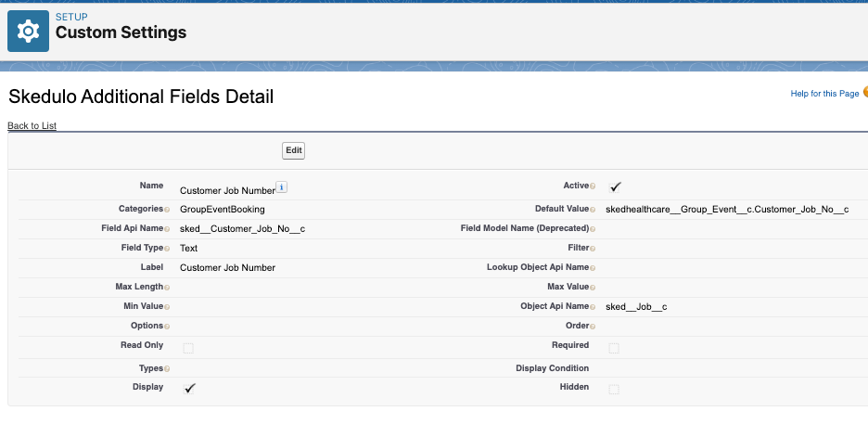This screenshot has width=868, height=424.
Task: Select the Customer Job Number label value
Action: [227, 267]
